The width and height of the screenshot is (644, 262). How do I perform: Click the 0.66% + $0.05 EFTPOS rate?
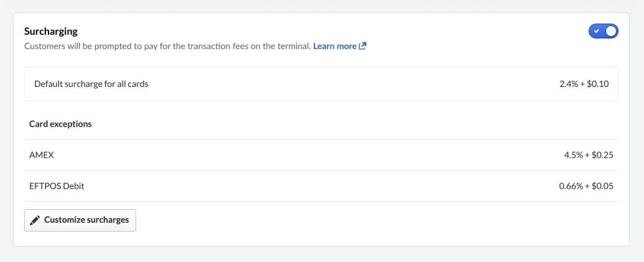(586, 186)
